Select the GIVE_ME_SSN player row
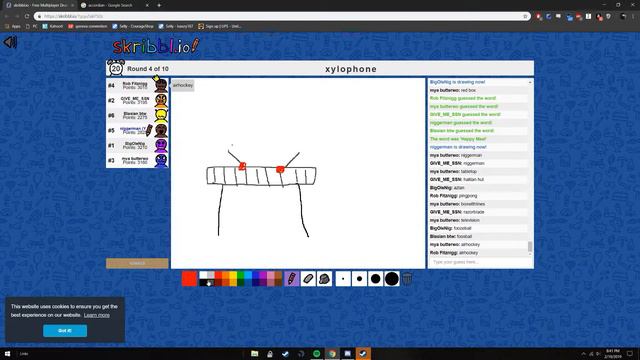Image resolution: width=640 pixels, height=360 pixels. tap(137, 100)
